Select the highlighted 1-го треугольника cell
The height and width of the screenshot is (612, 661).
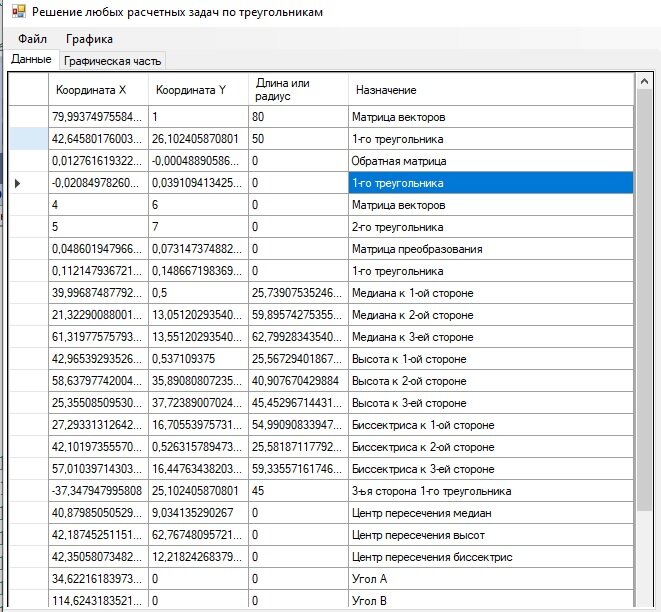click(x=491, y=183)
